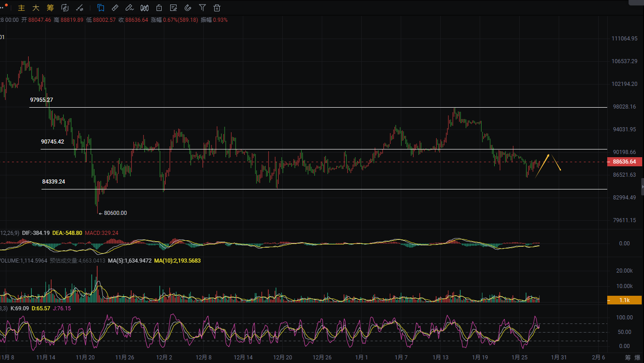
Task: Click the lock drawings icon
Action: tap(159, 8)
